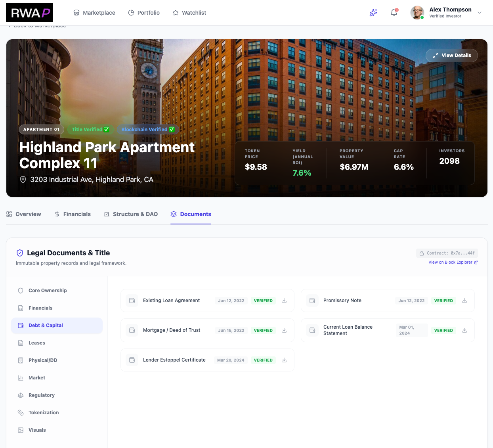Go to the Watchlist page
Screen dimensions: 493x448
tap(189, 13)
